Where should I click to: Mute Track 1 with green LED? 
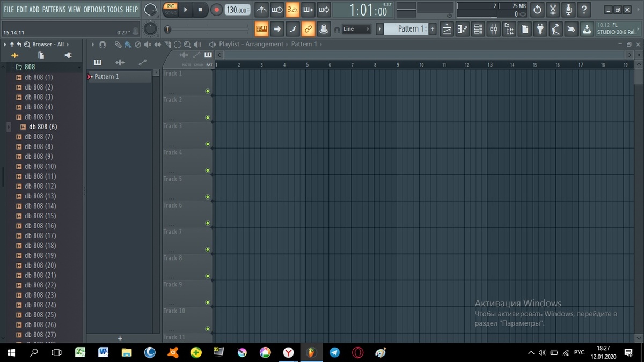tap(208, 91)
